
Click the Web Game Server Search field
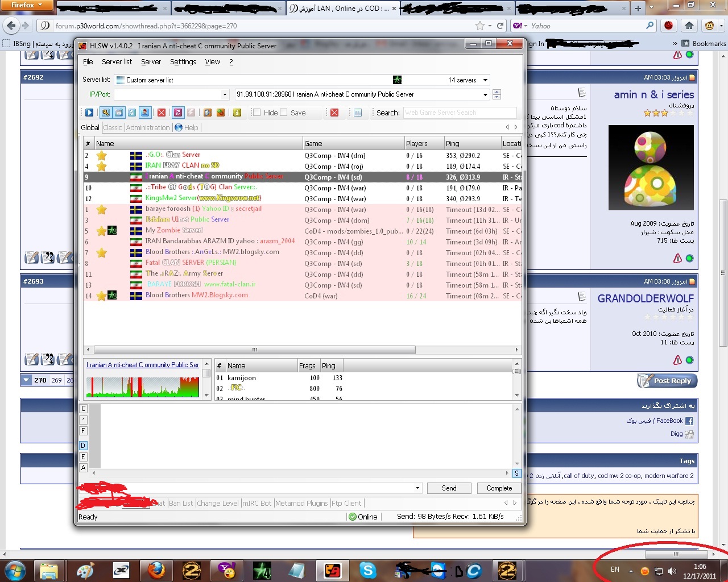click(460, 113)
